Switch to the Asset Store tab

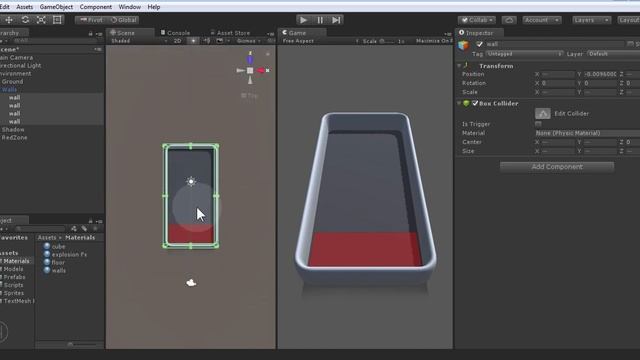click(x=230, y=33)
